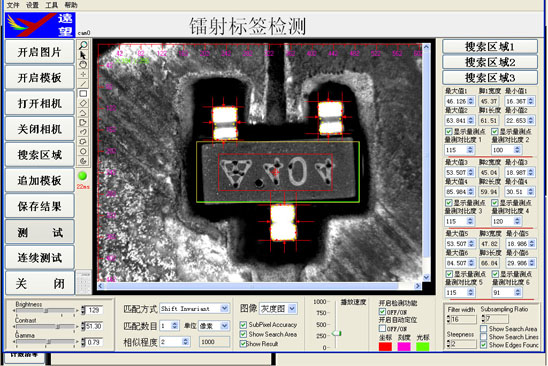
Task: Uncheck Show Search Area beside match settings
Action: click(243, 334)
